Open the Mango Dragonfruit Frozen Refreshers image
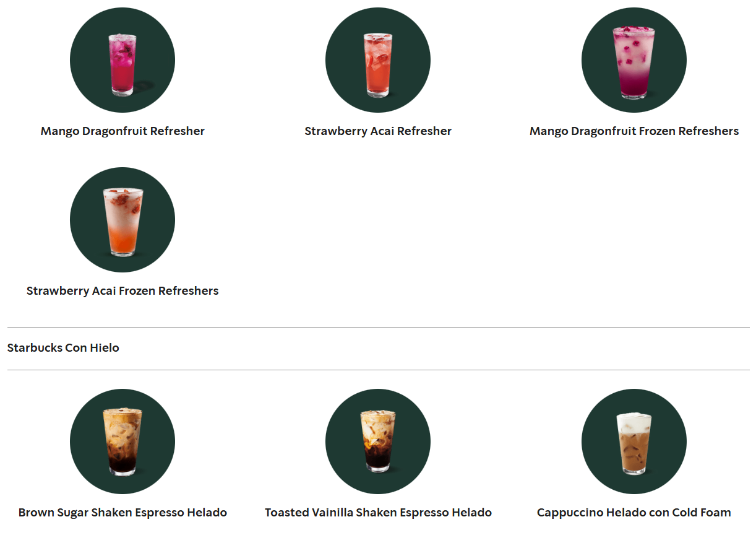 (x=634, y=60)
